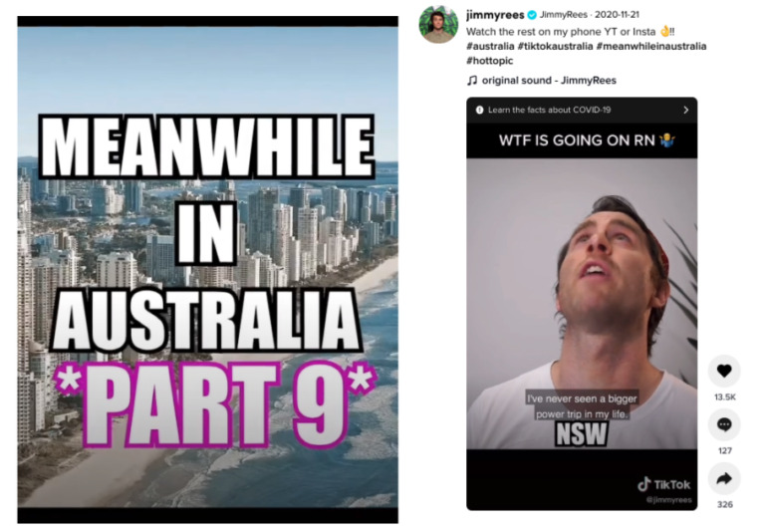Like the video with the heart icon
This screenshot has width=765, height=532.
click(x=724, y=371)
